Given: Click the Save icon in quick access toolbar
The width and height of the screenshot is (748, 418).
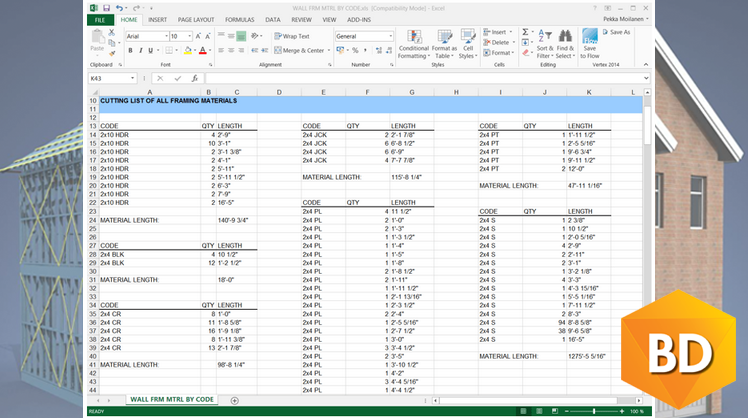Looking at the screenshot, I should (x=106, y=8).
